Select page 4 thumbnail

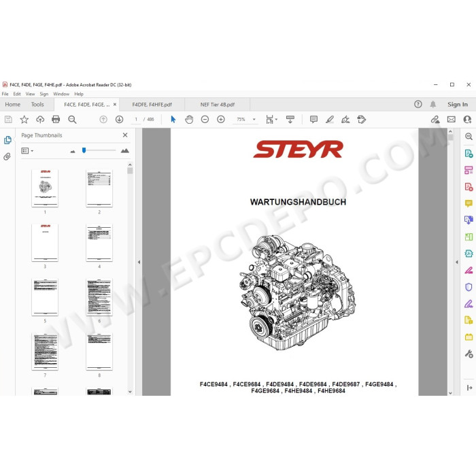pyautogui.click(x=99, y=243)
